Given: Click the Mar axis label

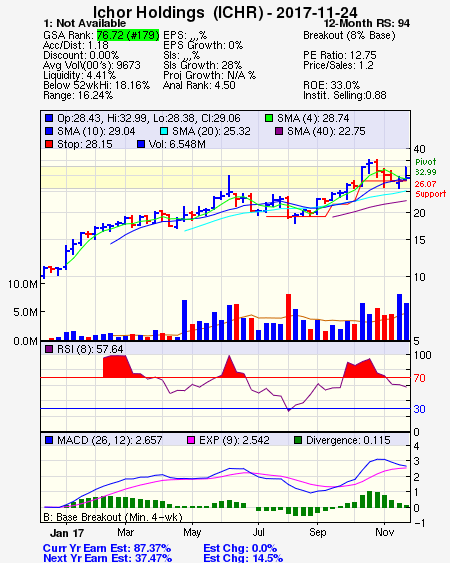Looking at the screenshot, I should [x=126, y=532].
